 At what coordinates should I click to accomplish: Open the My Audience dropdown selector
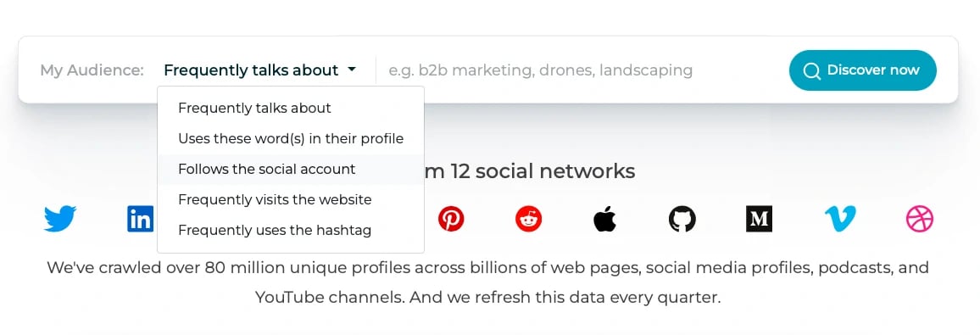click(x=260, y=70)
